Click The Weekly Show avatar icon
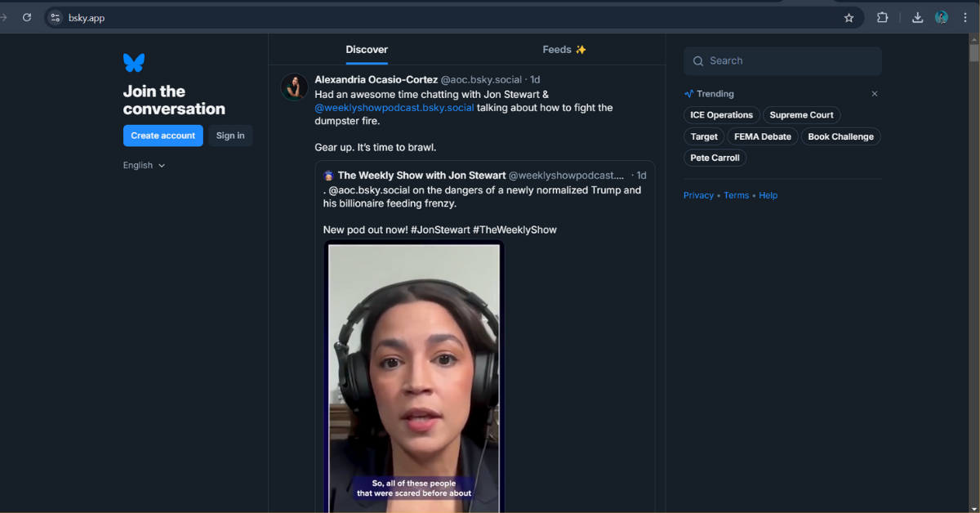This screenshot has height=513, width=980. point(328,176)
